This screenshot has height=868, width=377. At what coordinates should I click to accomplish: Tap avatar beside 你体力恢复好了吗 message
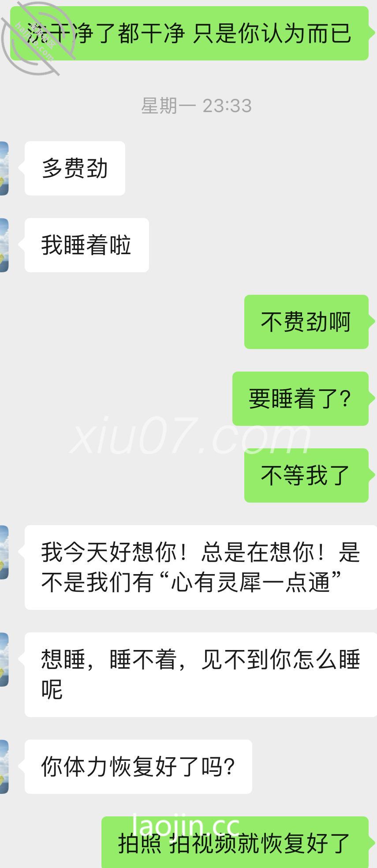(x=4, y=767)
